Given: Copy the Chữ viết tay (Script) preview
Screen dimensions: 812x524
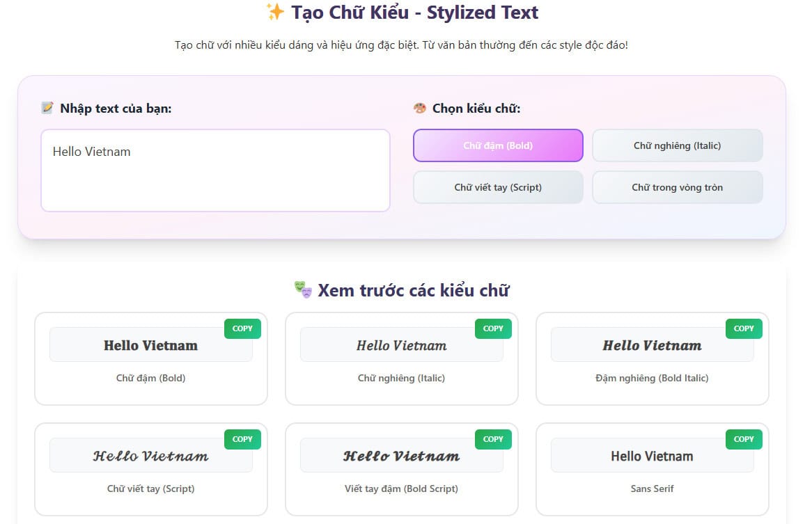Looking at the screenshot, I should (242, 439).
